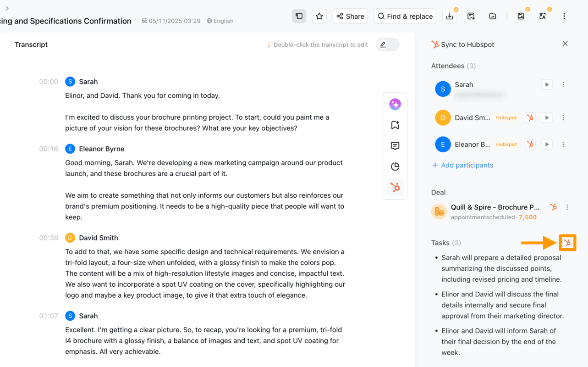This screenshot has height=367, width=588.
Task: Play David Sm... attendee audio clip
Action: pos(547,117)
